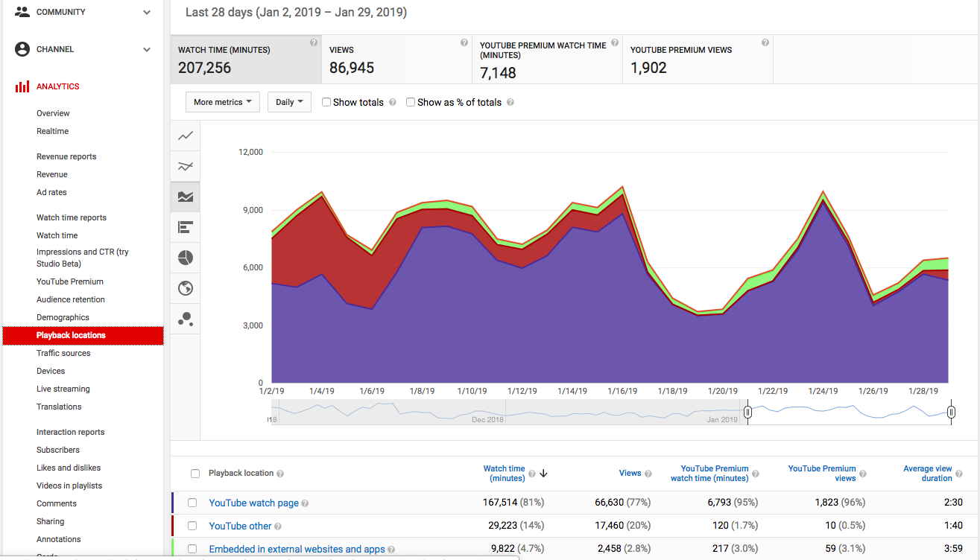
Task: Click the Dec 2018 overview timeline area
Action: pyautogui.click(x=488, y=419)
